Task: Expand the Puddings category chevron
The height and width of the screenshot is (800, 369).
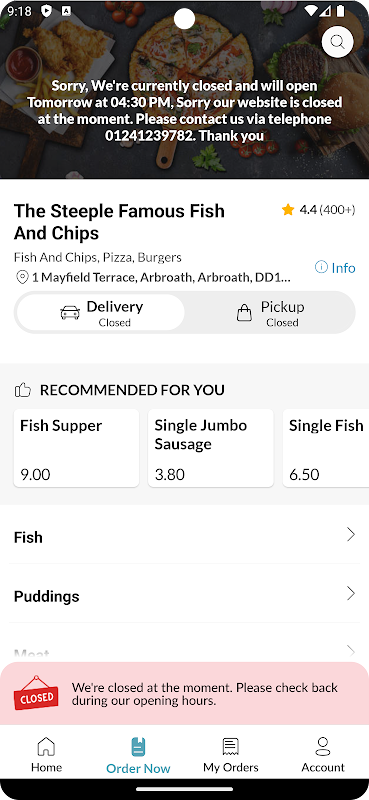Action: [x=351, y=593]
